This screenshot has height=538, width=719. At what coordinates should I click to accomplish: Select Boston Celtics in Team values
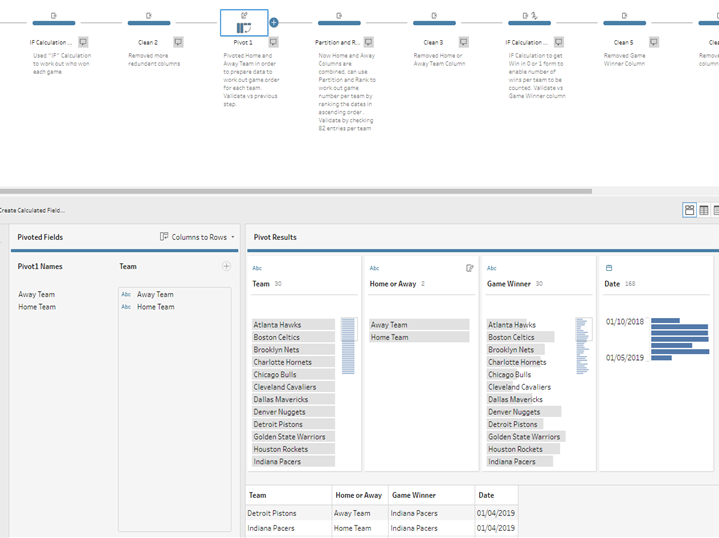[293, 337]
